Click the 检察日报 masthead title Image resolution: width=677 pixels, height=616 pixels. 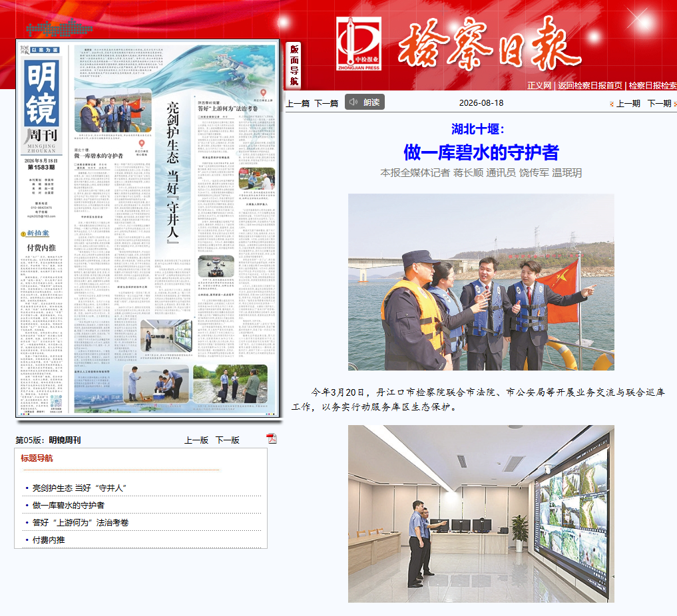click(489, 44)
